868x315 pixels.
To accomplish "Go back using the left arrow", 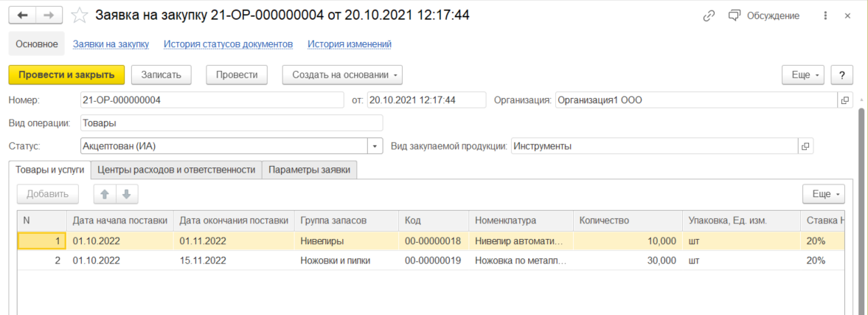I will point(21,15).
